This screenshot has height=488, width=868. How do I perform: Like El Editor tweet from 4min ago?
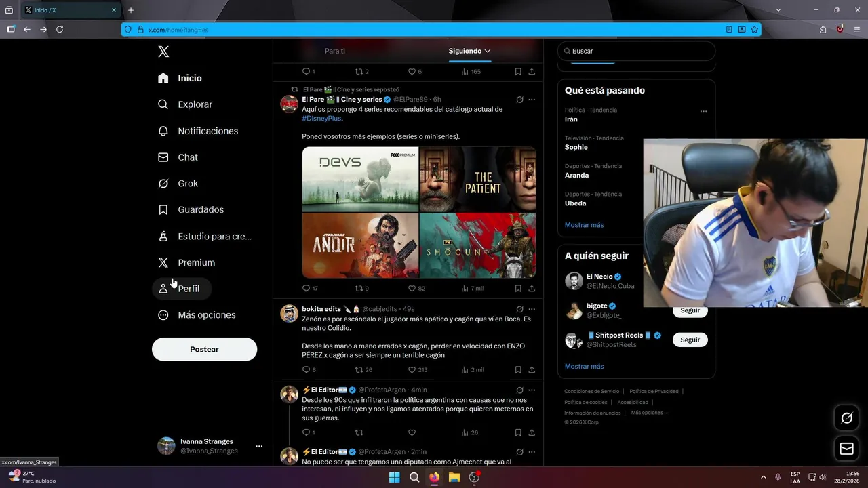[x=412, y=432]
